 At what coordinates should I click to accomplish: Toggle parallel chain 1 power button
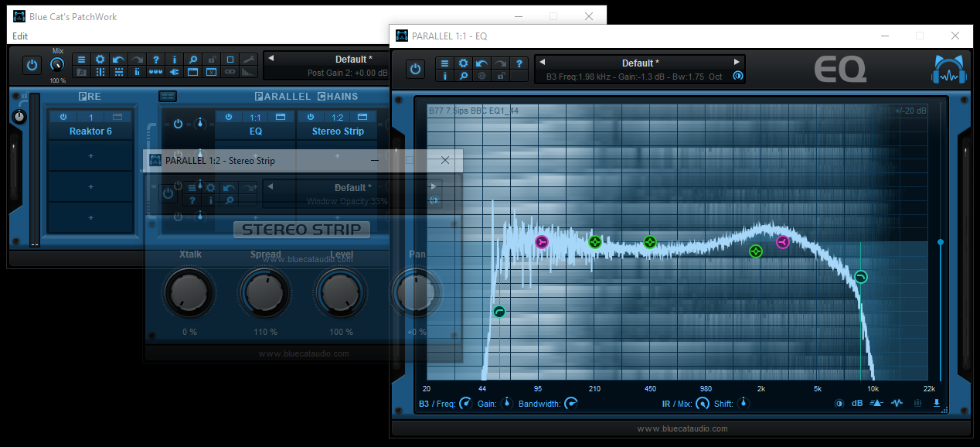178,124
